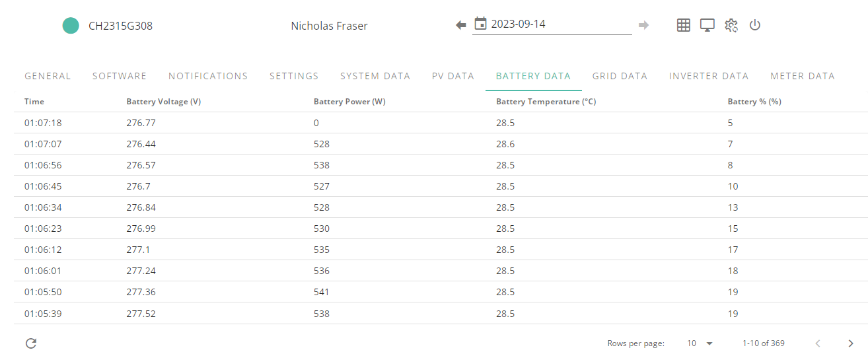Open the calendar date picker icon
Viewport: 868px width, 352px height.
481,24
